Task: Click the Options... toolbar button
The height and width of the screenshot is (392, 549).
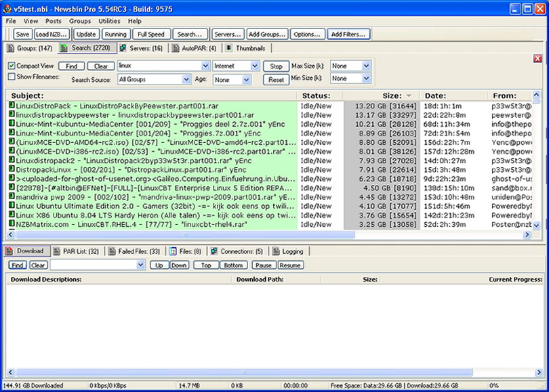Action: (307, 35)
